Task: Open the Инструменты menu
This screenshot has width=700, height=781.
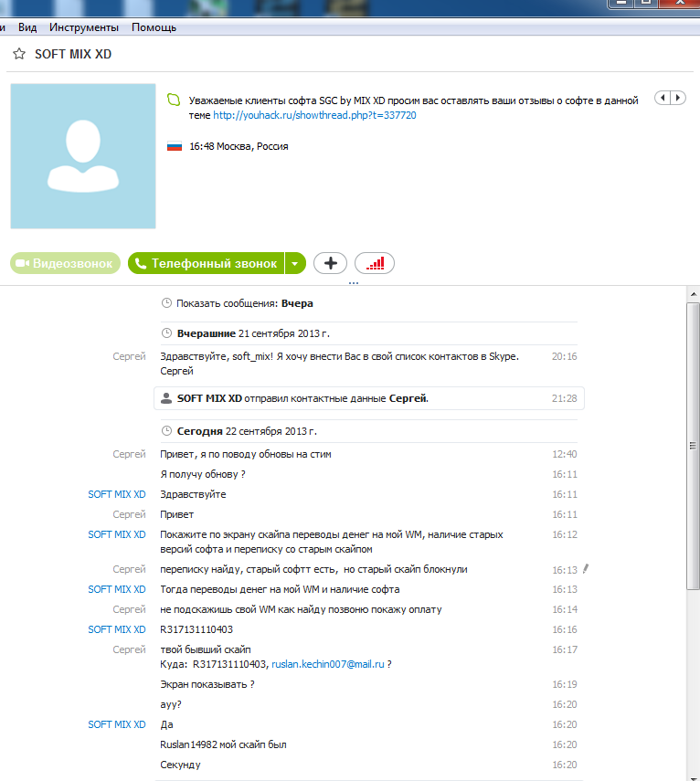Action: tap(84, 27)
